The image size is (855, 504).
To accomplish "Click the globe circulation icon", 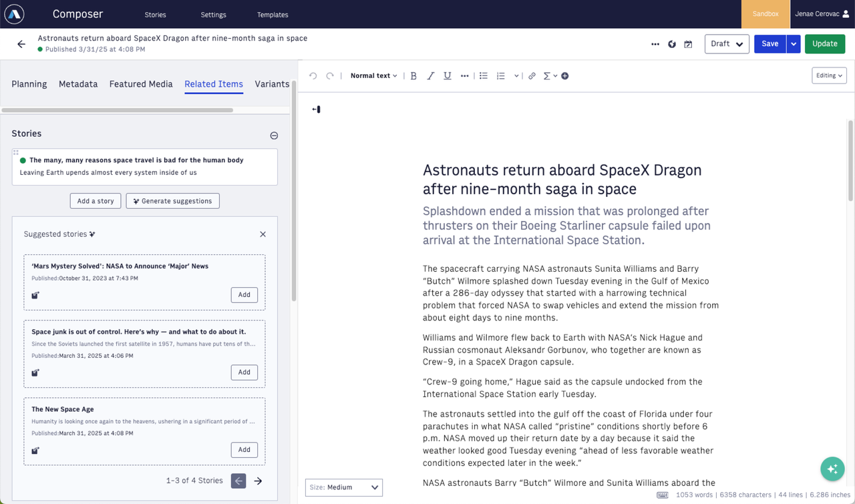I will click(672, 44).
